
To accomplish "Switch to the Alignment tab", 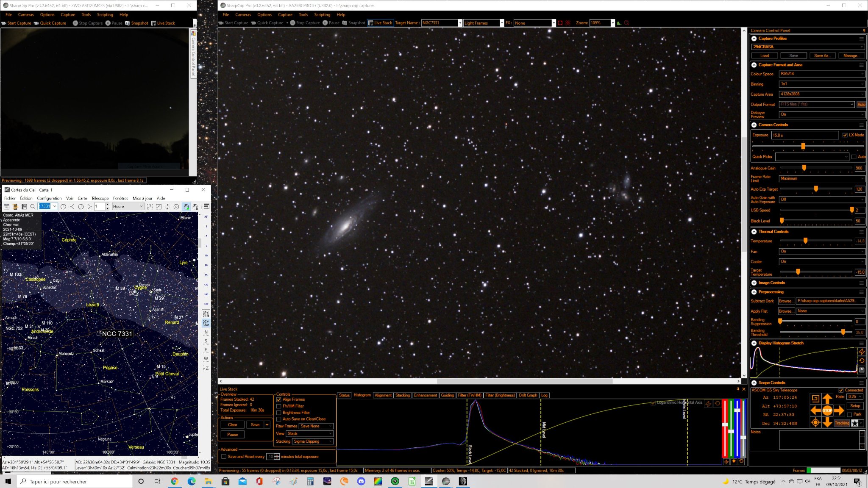I will (x=383, y=395).
